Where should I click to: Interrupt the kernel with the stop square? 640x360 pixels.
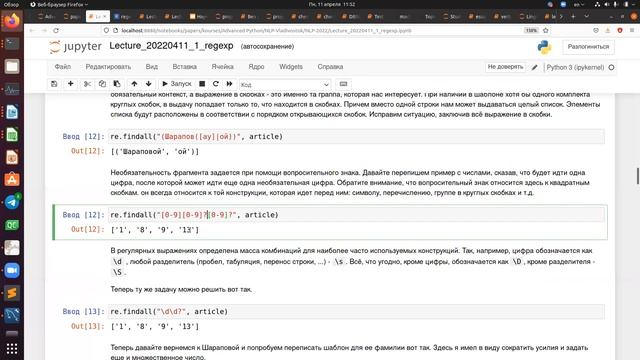click(x=202, y=84)
